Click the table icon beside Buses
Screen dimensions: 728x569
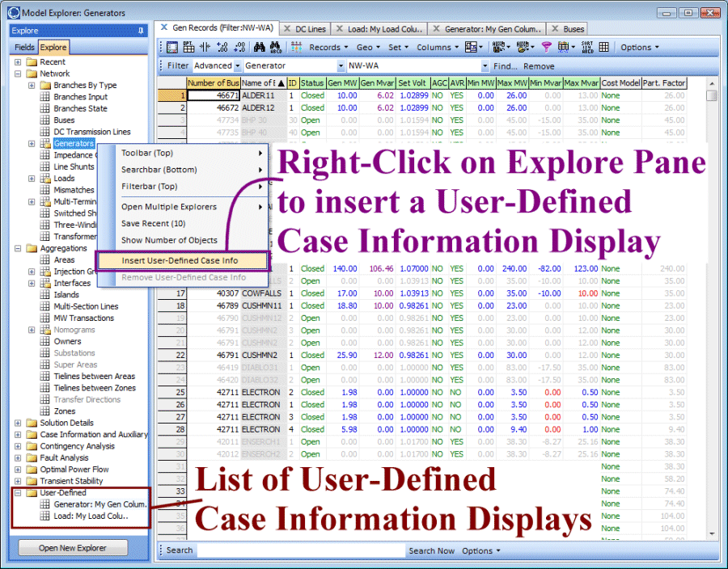point(45,120)
